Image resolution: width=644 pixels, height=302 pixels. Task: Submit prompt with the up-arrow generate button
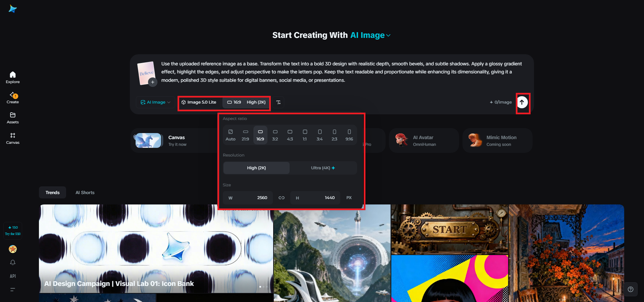point(522,102)
